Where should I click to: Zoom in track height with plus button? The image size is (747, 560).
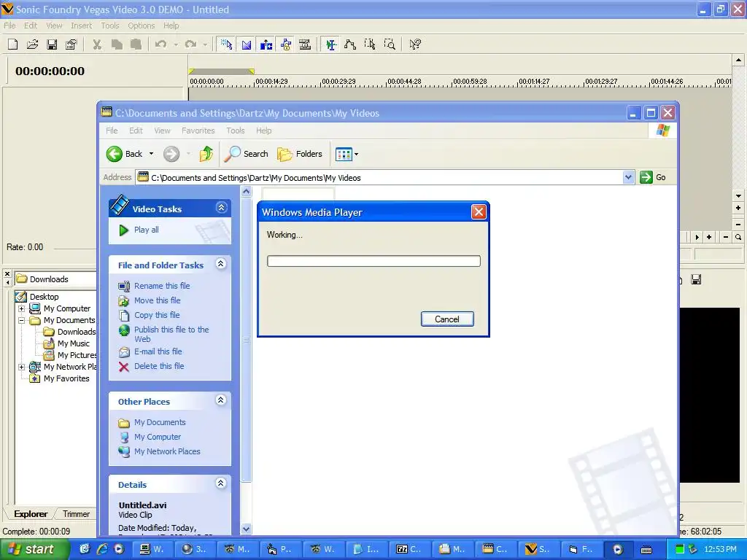click(738, 208)
